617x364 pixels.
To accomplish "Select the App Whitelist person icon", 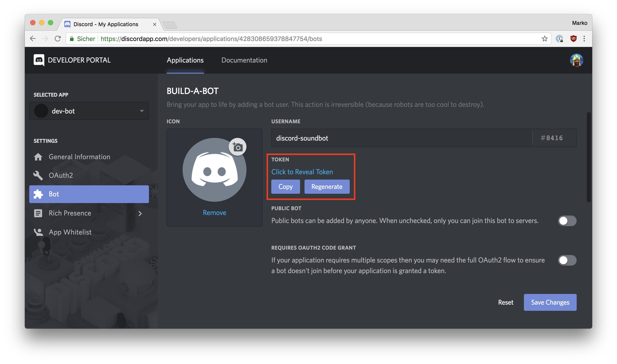I will click(39, 231).
